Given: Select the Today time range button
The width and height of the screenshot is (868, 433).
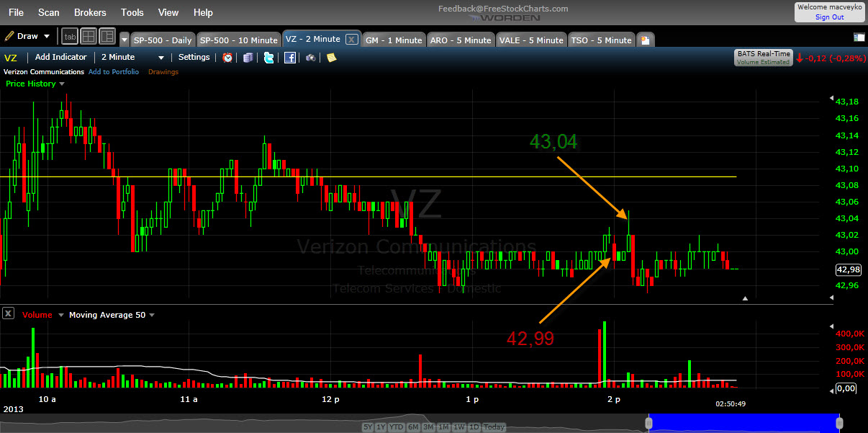Looking at the screenshot, I should [494, 427].
